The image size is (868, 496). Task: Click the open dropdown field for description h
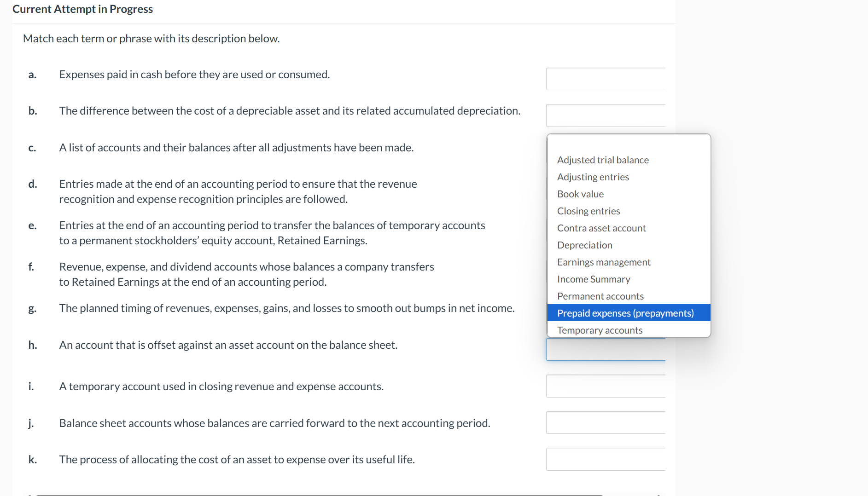[606, 350]
